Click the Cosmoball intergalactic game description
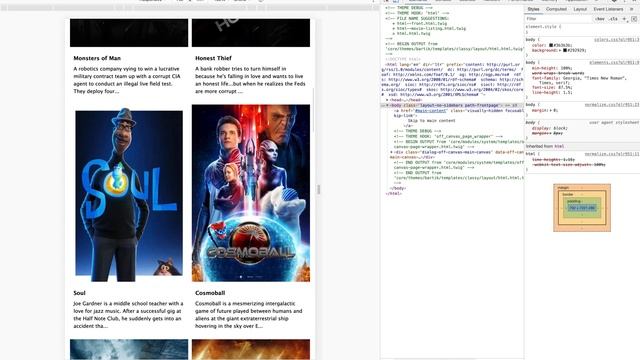The image size is (640, 360). [249, 315]
